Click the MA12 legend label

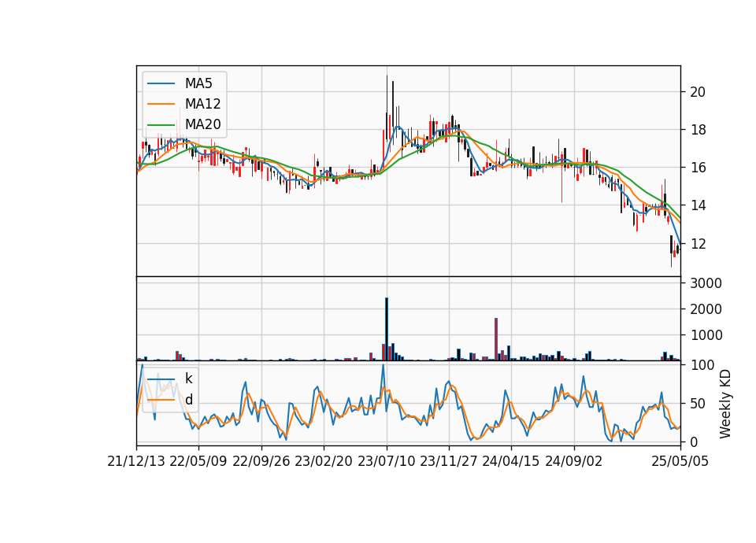(x=202, y=104)
